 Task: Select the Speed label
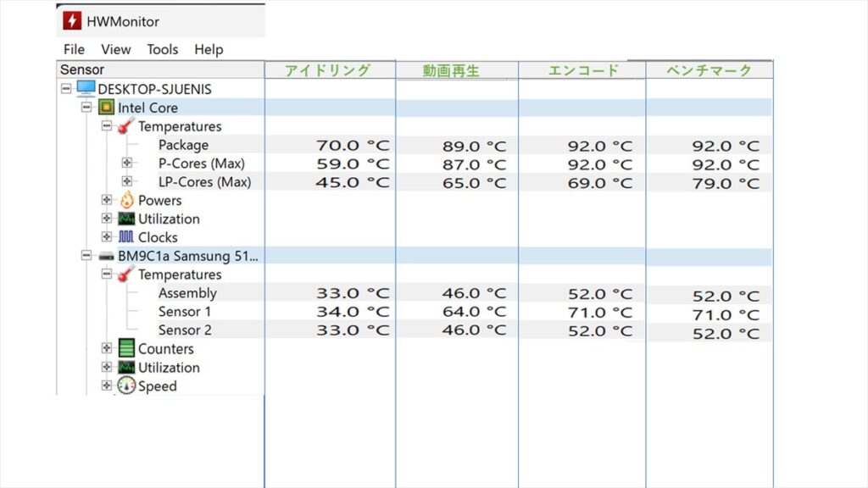click(x=157, y=386)
